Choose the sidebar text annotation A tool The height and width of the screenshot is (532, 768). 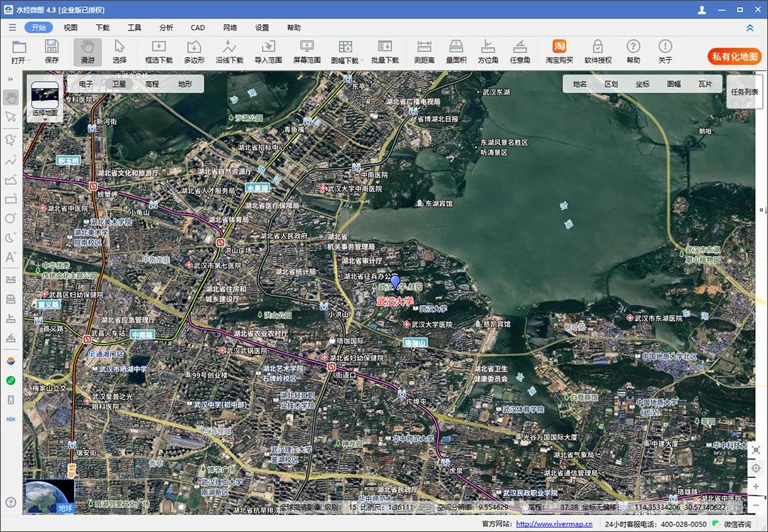(x=11, y=257)
